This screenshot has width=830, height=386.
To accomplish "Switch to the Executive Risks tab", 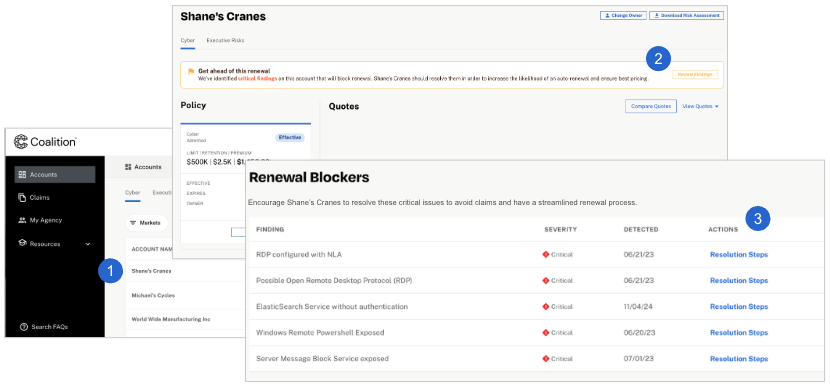I will pyautogui.click(x=225, y=40).
